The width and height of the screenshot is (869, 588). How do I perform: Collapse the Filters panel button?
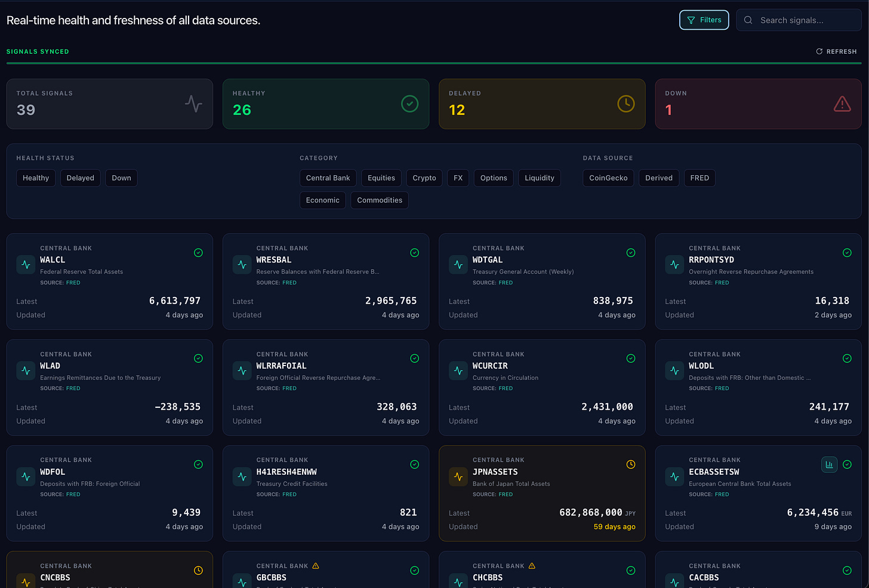704,20
